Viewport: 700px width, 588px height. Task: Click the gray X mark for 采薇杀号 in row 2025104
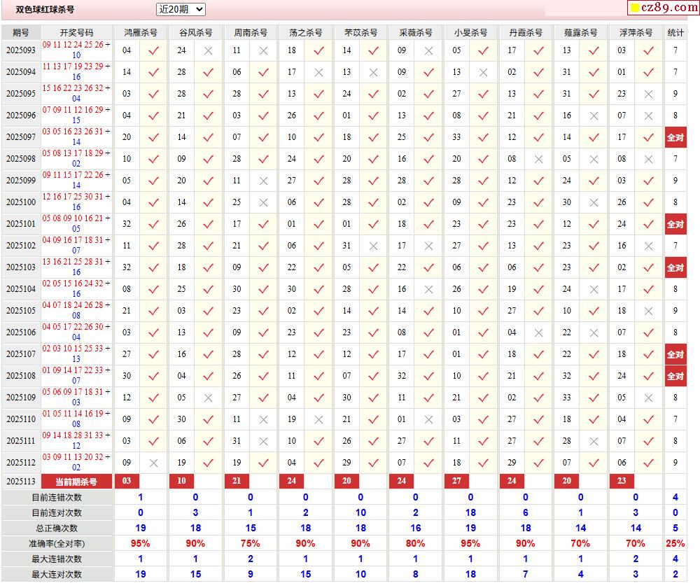[428, 289]
